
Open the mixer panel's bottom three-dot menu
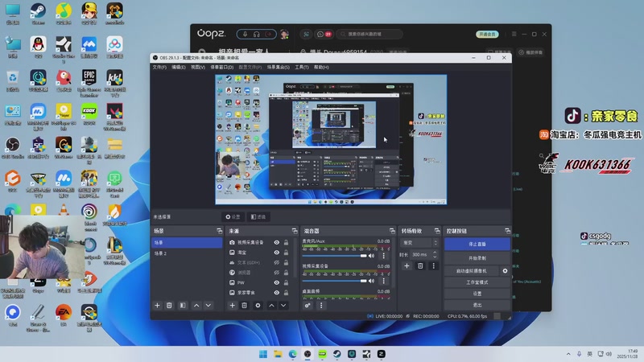321,306
